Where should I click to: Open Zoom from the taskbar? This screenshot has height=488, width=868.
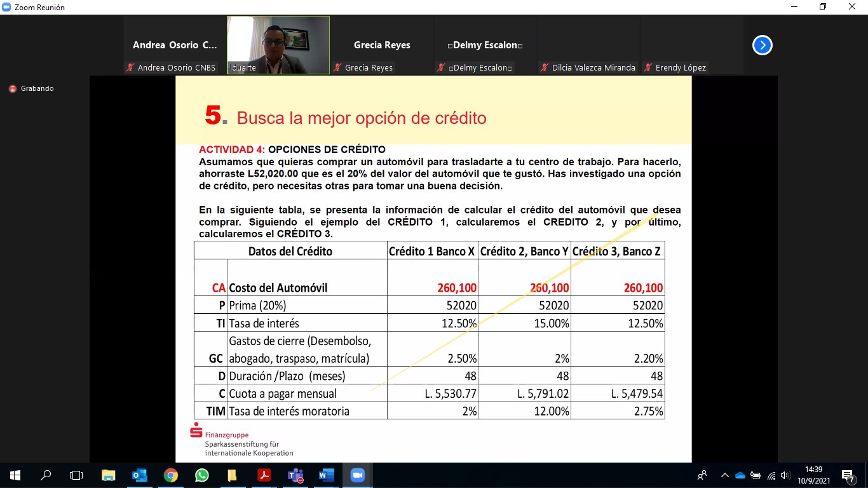coord(357,475)
